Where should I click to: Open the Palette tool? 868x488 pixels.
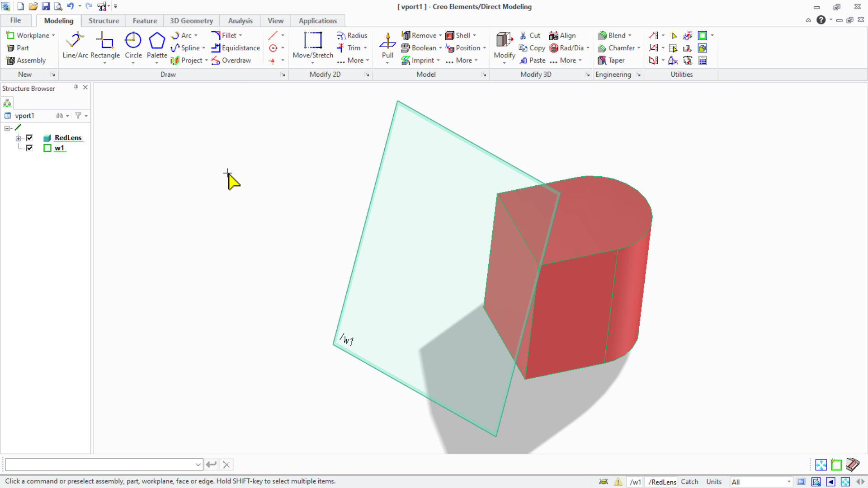coord(157,45)
